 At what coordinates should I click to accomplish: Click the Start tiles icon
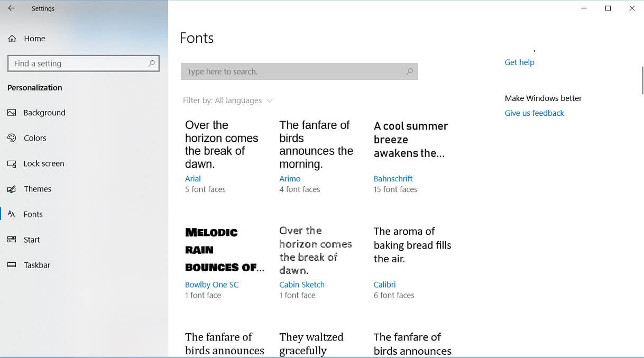click(x=12, y=240)
